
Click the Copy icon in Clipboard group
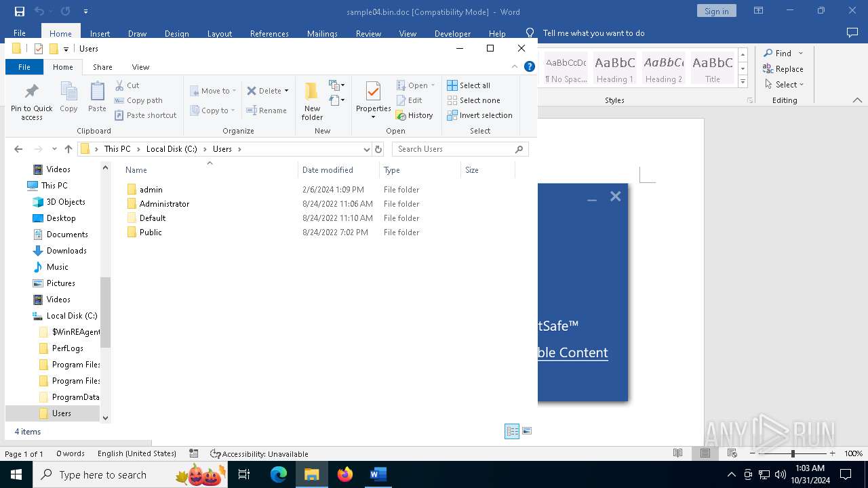pyautogui.click(x=68, y=91)
